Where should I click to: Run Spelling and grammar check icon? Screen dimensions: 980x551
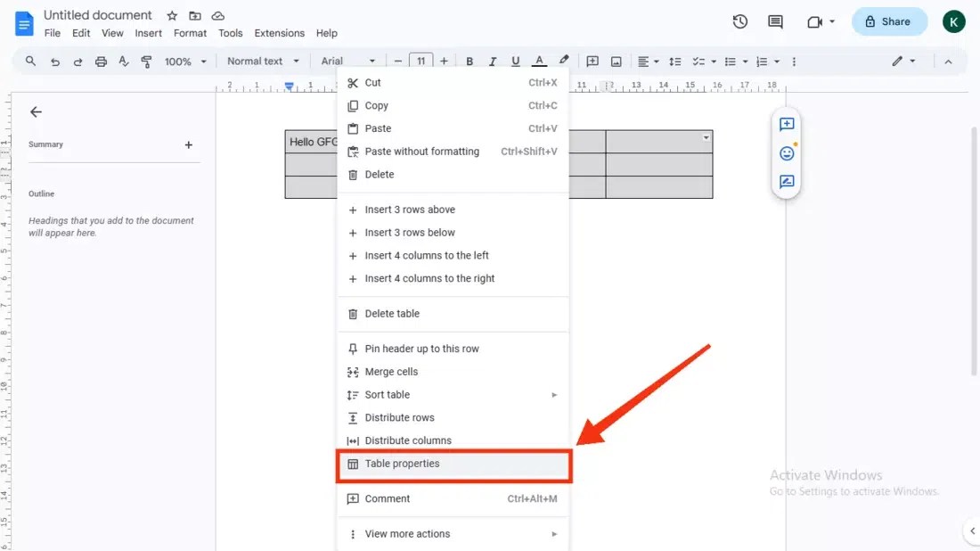(x=125, y=61)
